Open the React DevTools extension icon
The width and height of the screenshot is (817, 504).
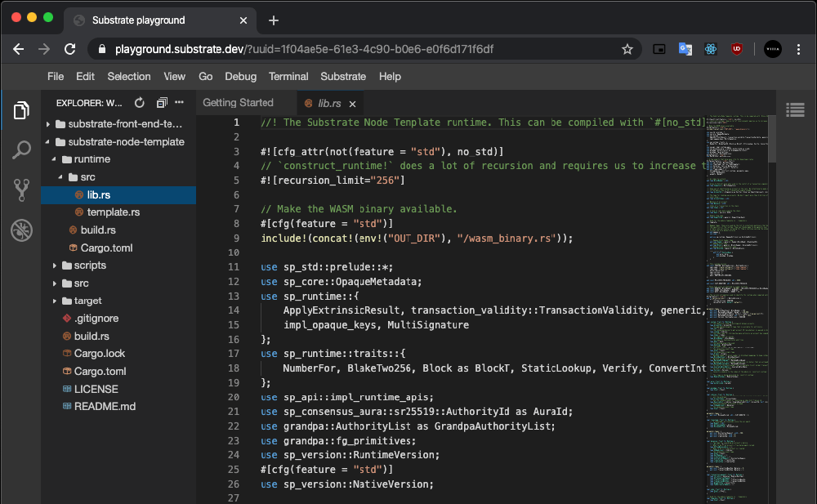click(711, 49)
